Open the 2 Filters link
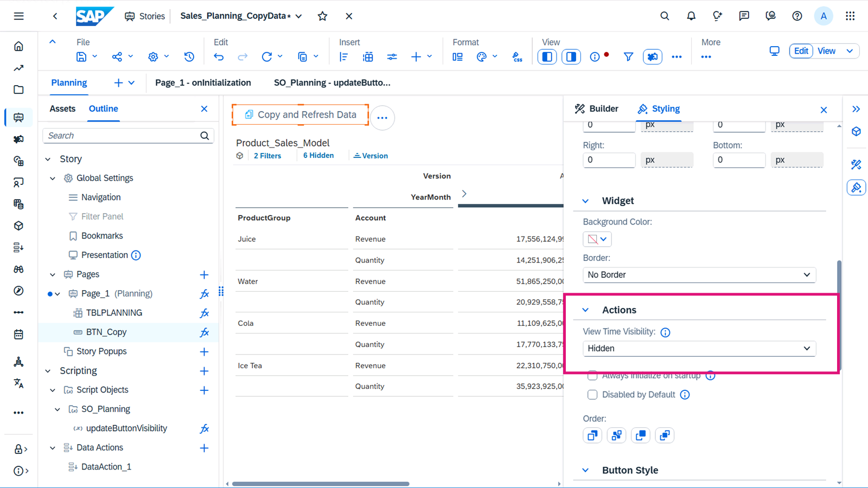Viewport: 868px width, 488px height. coord(267,156)
